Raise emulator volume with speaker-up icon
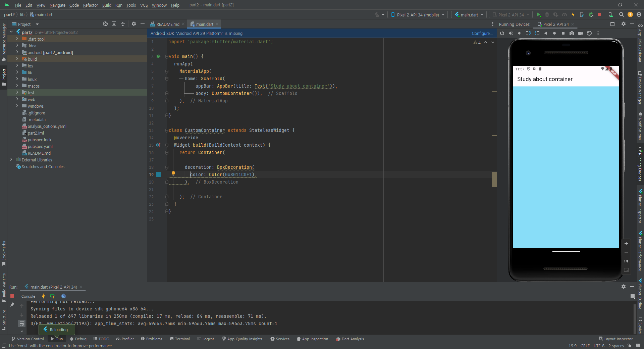This screenshot has width=644, height=349. tap(511, 33)
